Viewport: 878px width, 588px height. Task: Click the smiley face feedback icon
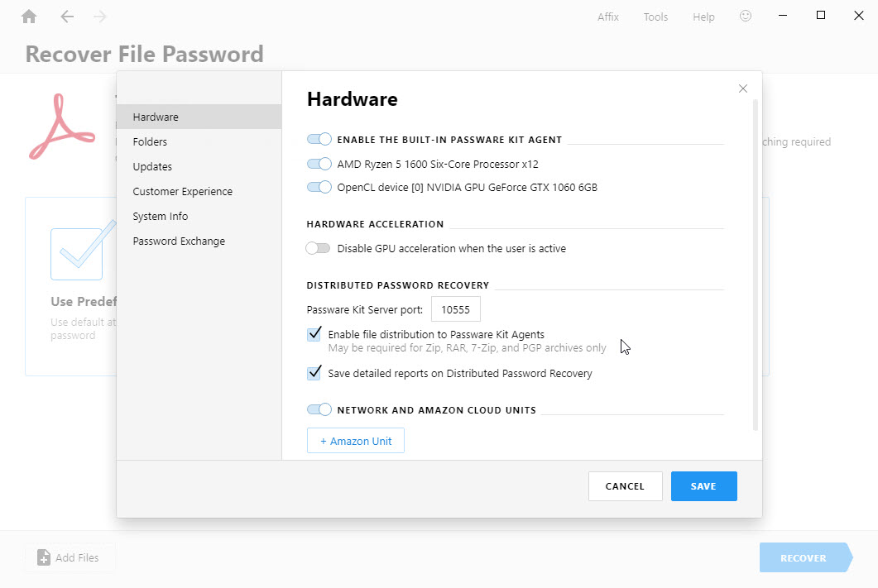pos(746,17)
